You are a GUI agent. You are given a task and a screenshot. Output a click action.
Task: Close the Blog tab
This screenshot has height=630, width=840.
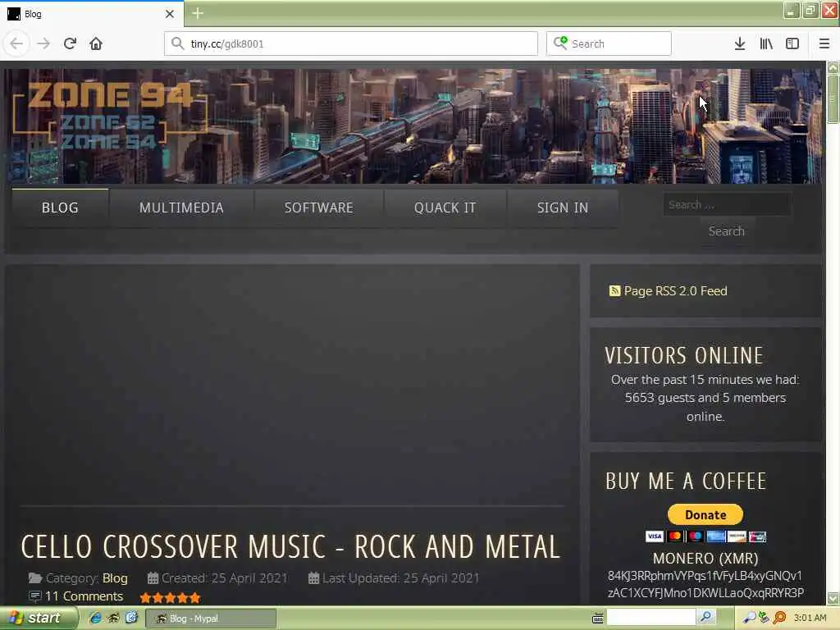(x=170, y=14)
